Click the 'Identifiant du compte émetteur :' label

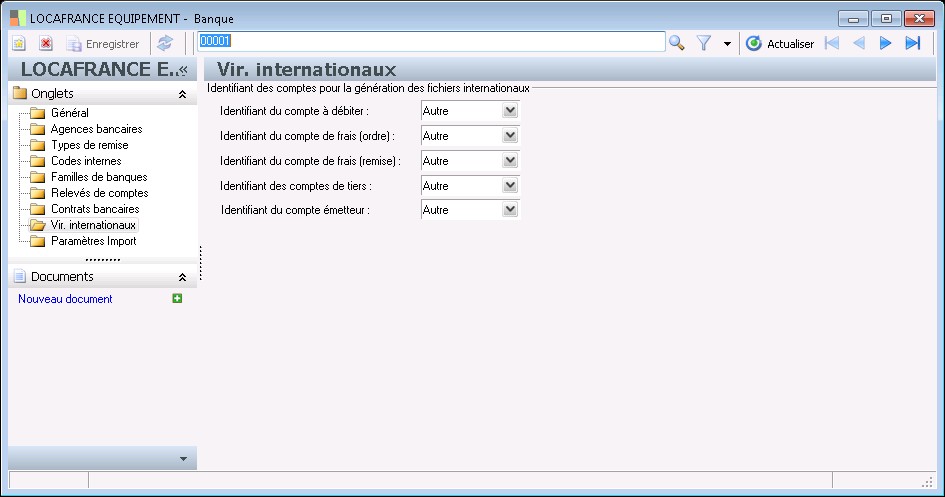[295, 210]
